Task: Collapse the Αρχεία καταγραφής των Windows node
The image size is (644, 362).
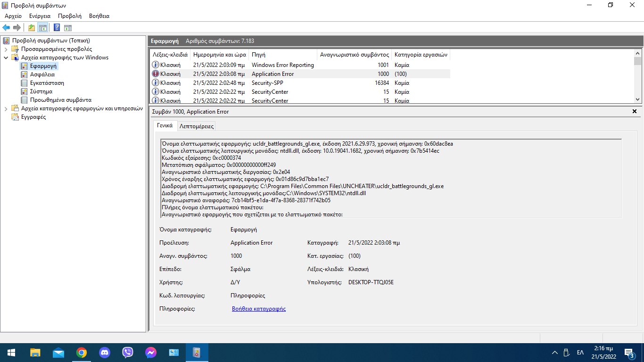Action: pyautogui.click(x=6, y=58)
